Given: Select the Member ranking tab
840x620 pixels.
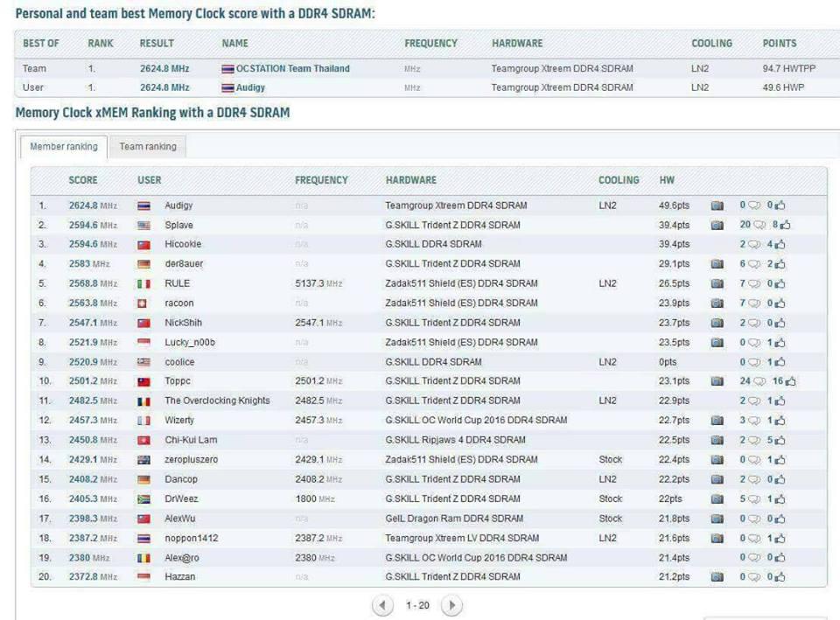Looking at the screenshot, I should pyautogui.click(x=64, y=147).
